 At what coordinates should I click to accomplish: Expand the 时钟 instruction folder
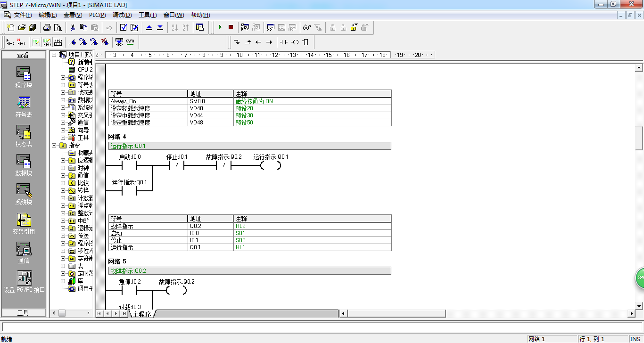tap(63, 168)
